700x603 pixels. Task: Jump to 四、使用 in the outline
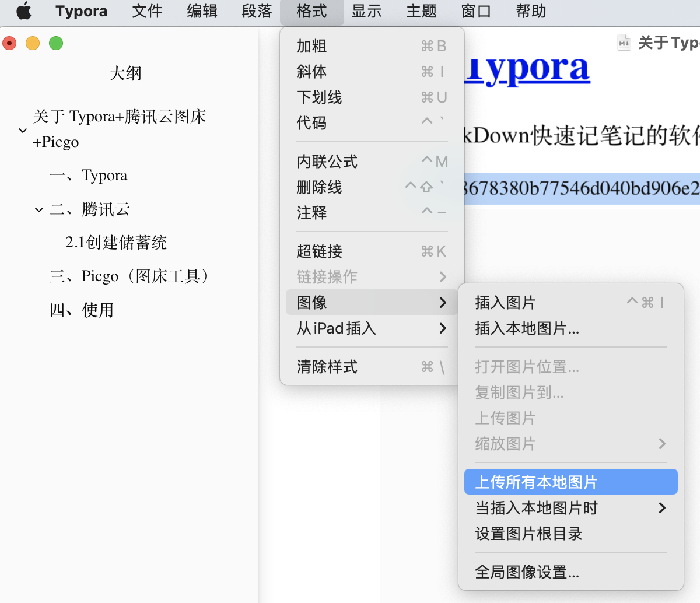(x=82, y=310)
